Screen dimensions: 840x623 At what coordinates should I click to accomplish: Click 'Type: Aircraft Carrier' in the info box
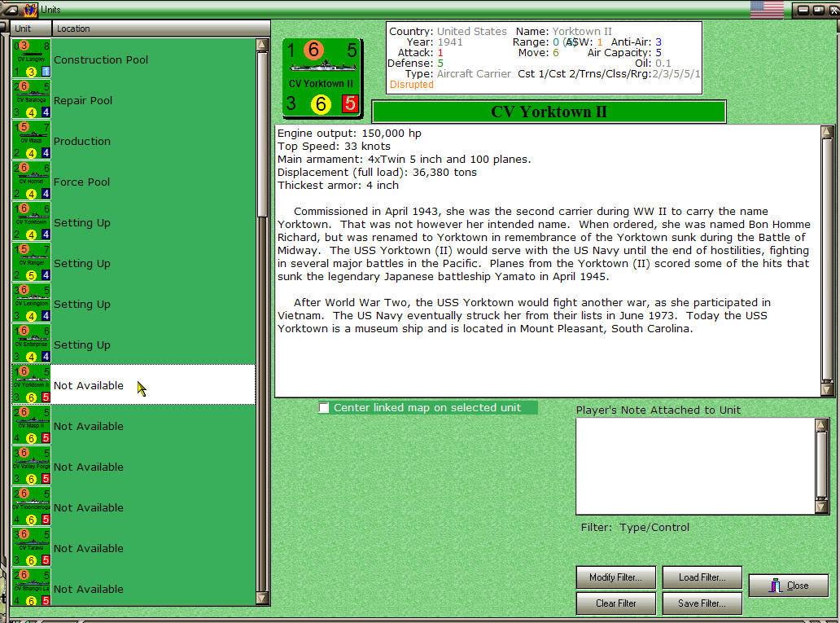[458, 74]
